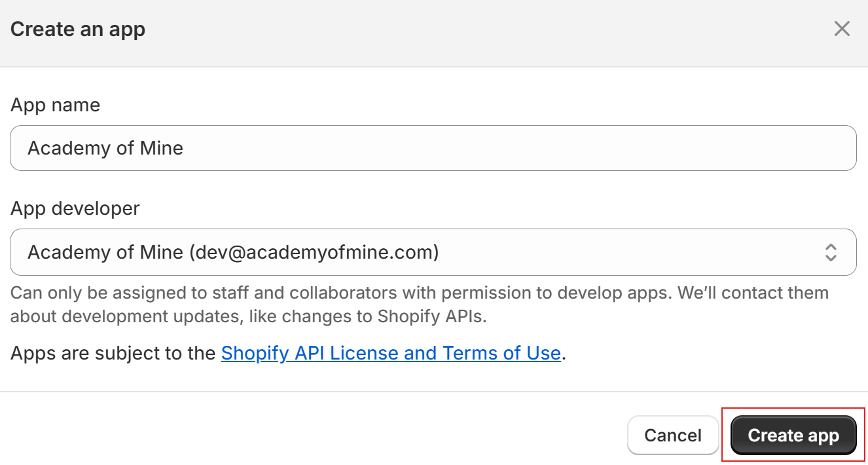Image resolution: width=868 pixels, height=465 pixels.
Task: Open Shopify API License and Terms link
Action: point(391,354)
